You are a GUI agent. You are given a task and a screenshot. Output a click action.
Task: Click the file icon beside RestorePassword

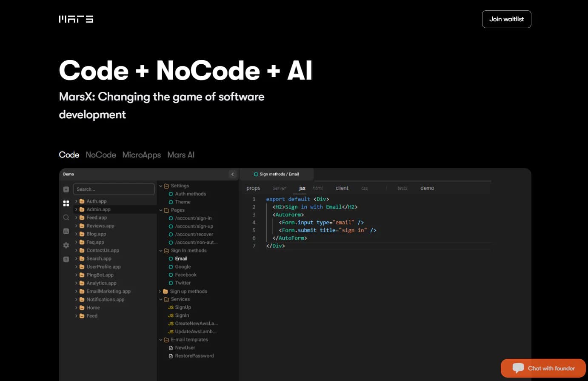click(171, 356)
